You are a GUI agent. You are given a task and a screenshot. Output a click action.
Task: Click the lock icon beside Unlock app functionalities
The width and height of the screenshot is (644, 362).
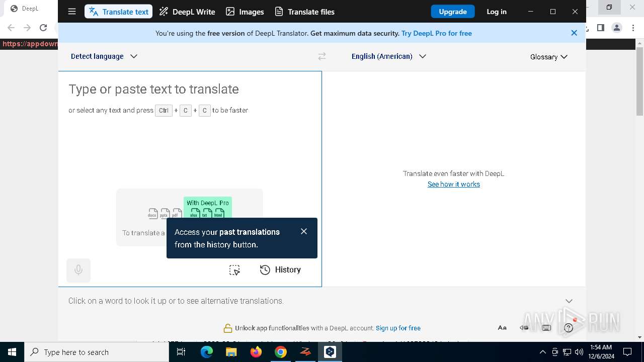click(x=228, y=328)
